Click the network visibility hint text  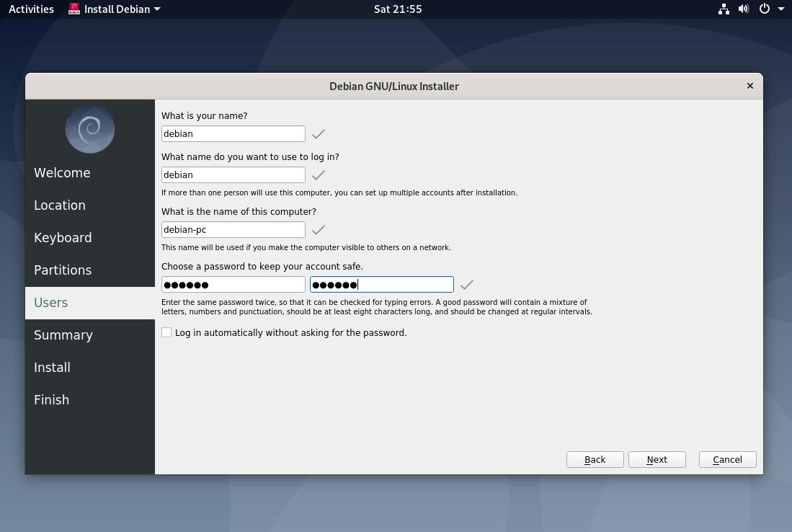tap(306, 247)
